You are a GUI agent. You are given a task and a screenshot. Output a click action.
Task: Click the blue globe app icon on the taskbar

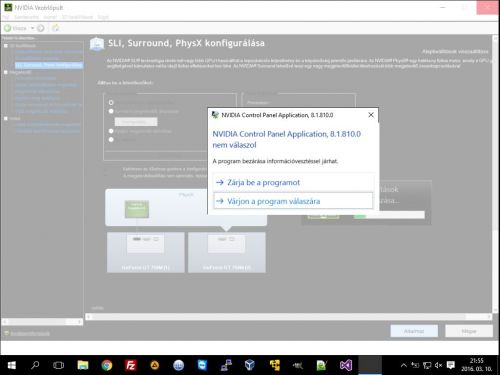click(178, 366)
